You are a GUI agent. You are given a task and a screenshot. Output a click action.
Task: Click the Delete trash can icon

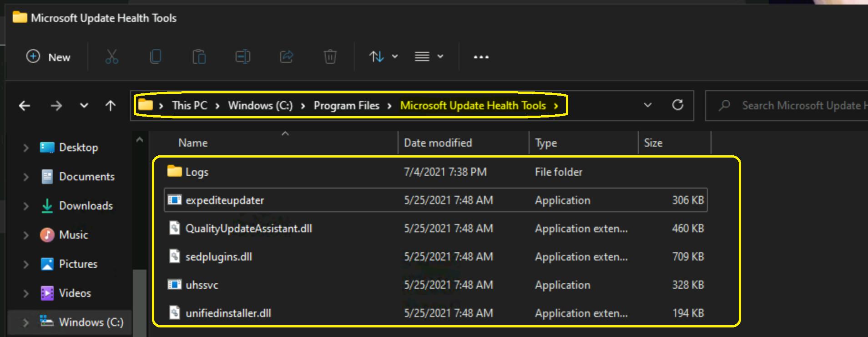tap(330, 57)
